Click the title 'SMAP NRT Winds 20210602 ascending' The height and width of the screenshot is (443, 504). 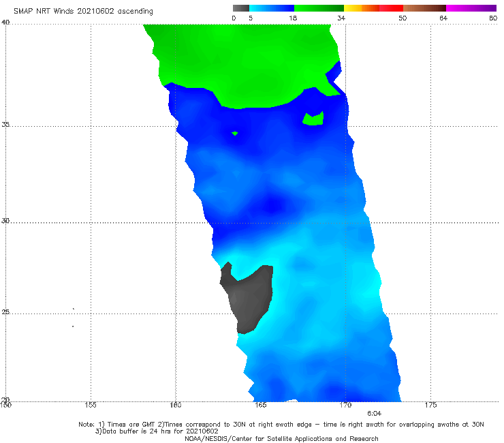pyautogui.click(x=83, y=12)
